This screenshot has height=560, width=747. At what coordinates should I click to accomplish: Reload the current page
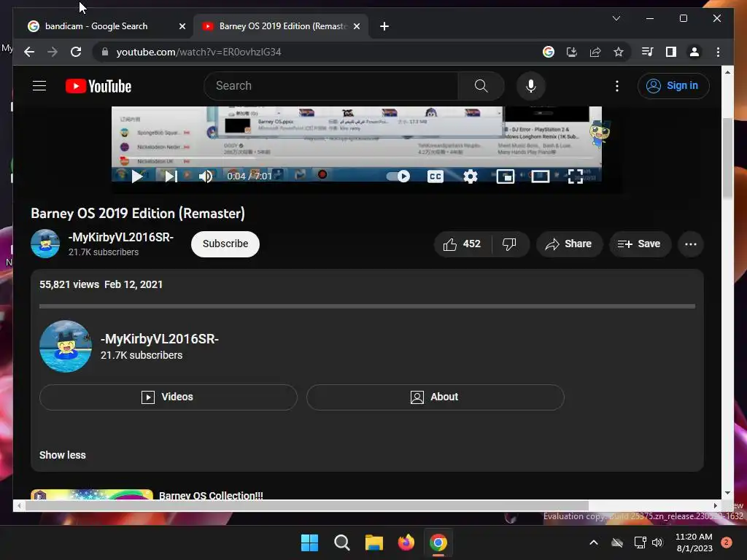76,52
